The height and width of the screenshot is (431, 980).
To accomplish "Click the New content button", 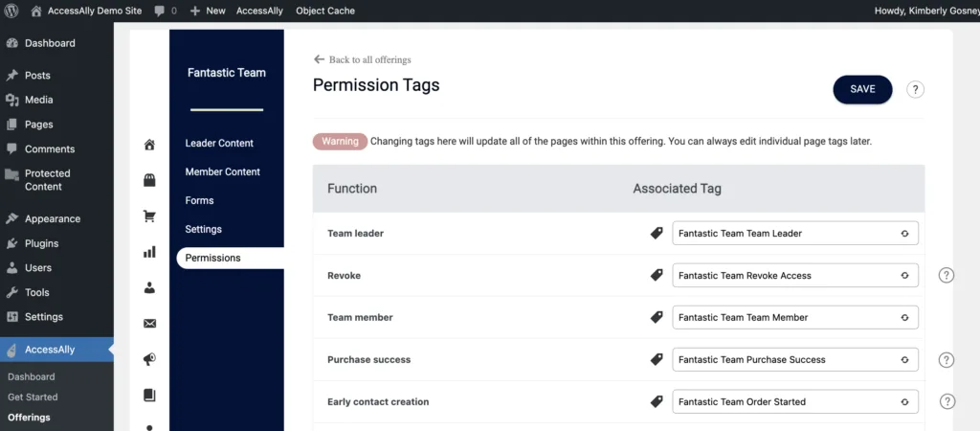I will pos(208,11).
